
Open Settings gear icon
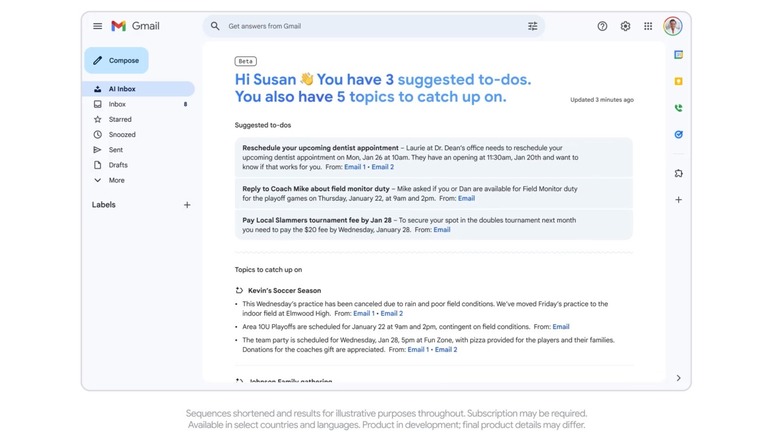[x=625, y=26]
